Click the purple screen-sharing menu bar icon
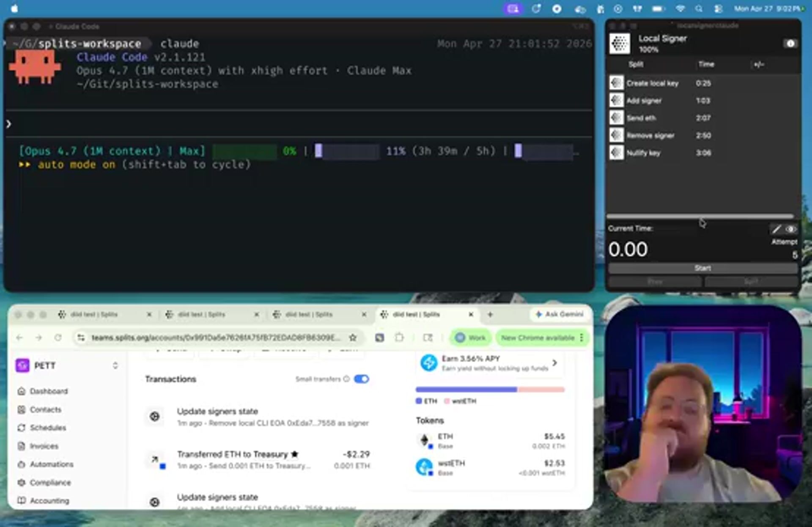This screenshot has width=812, height=527. pyautogui.click(x=513, y=9)
